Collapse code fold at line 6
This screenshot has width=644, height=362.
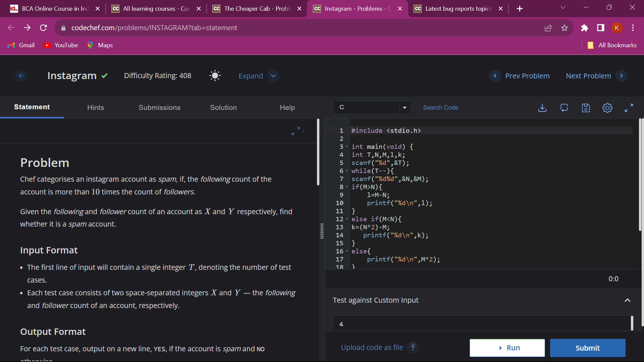(x=347, y=171)
